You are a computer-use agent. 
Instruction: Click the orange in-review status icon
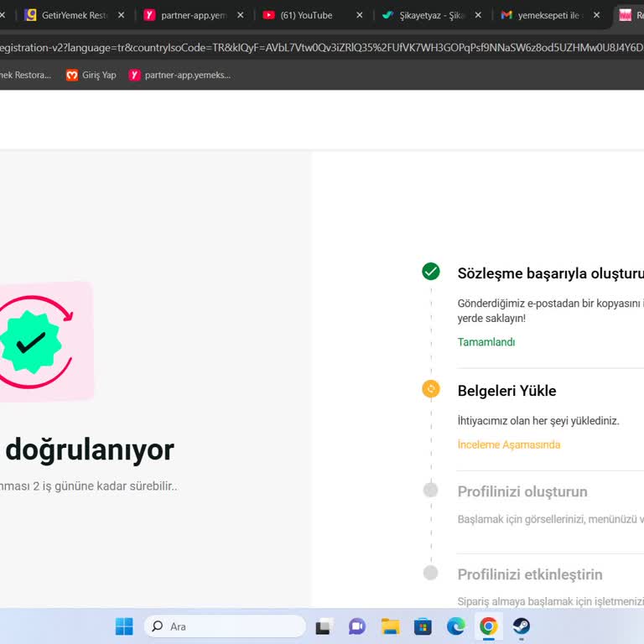click(431, 388)
